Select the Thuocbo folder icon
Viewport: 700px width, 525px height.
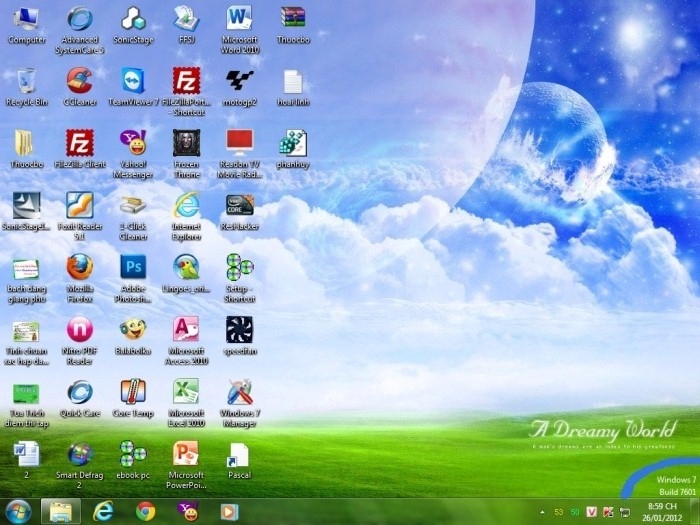pyautogui.click(x=26, y=149)
